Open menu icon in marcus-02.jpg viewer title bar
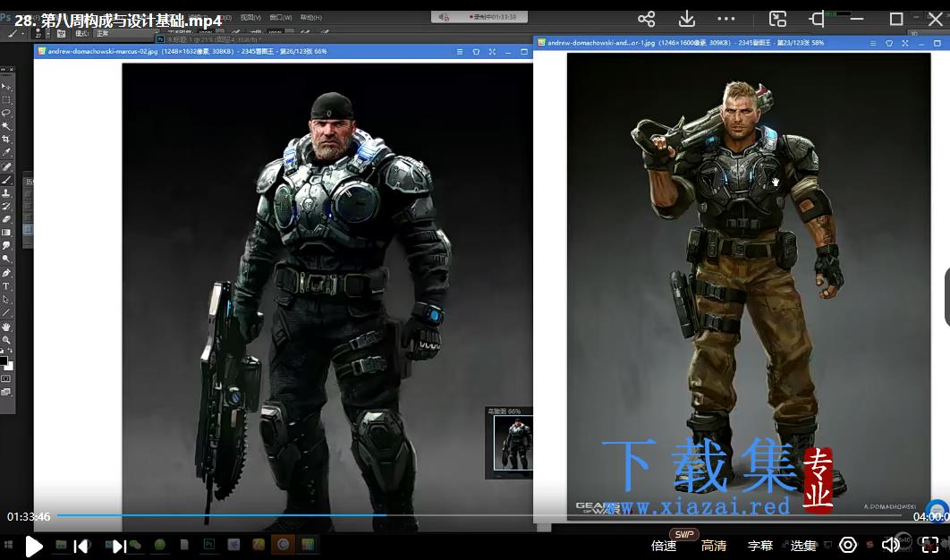The height and width of the screenshot is (560, 950). pyautogui.click(x=460, y=52)
